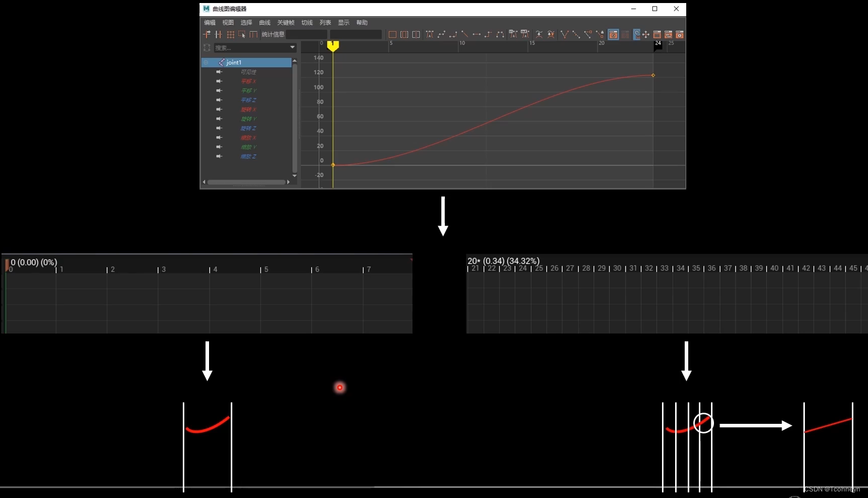Toggle Value Snap icon
Image resolution: width=868 pixels, height=498 pixels.
[646, 34]
